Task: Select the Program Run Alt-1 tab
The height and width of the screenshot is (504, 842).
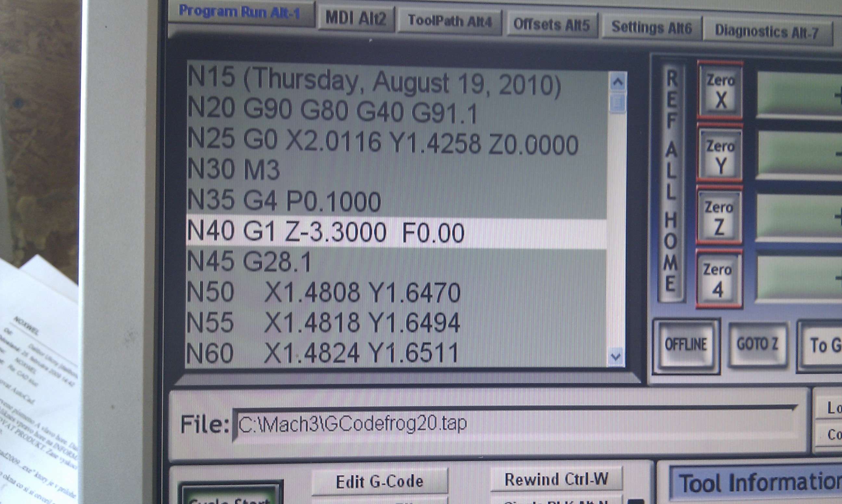Action: click(240, 13)
